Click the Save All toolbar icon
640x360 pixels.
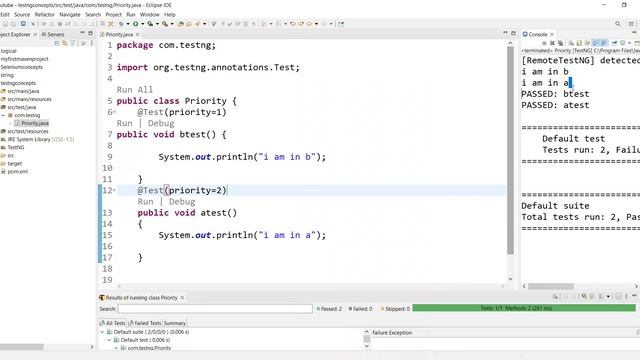coord(13,24)
